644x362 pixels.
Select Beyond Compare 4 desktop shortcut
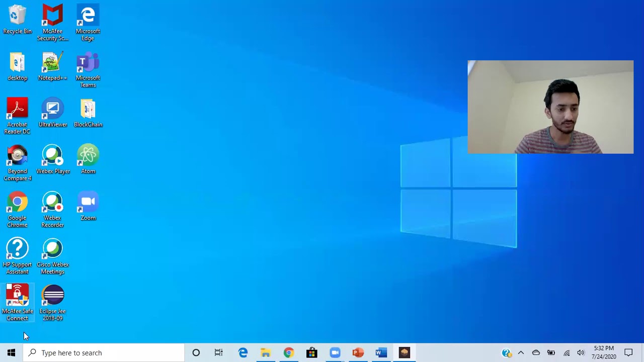[17, 163]
